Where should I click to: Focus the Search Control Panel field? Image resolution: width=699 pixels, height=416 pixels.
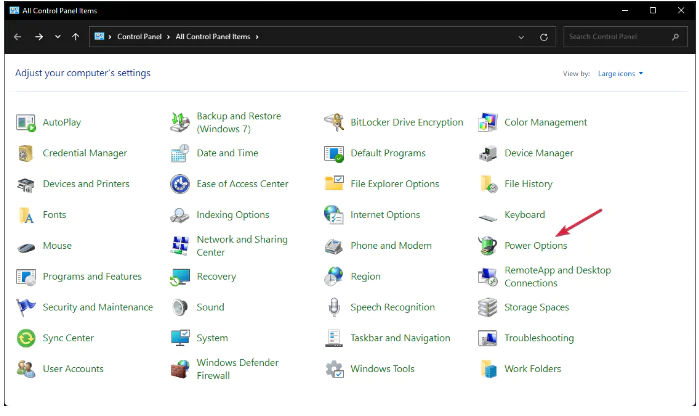click(625, 37)
